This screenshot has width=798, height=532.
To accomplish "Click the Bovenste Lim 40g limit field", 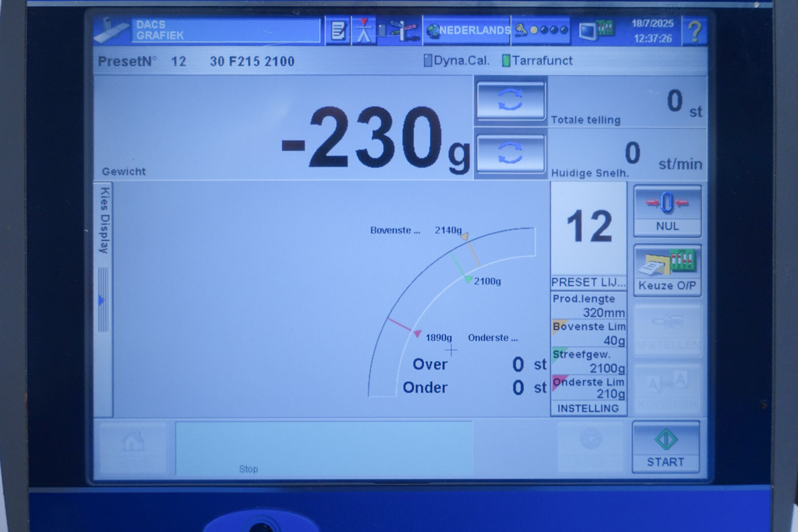I will pos(589,333).
